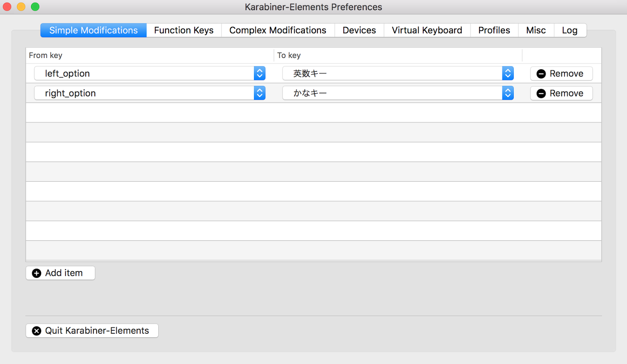Remove the left_option mapping

(561, 74)
